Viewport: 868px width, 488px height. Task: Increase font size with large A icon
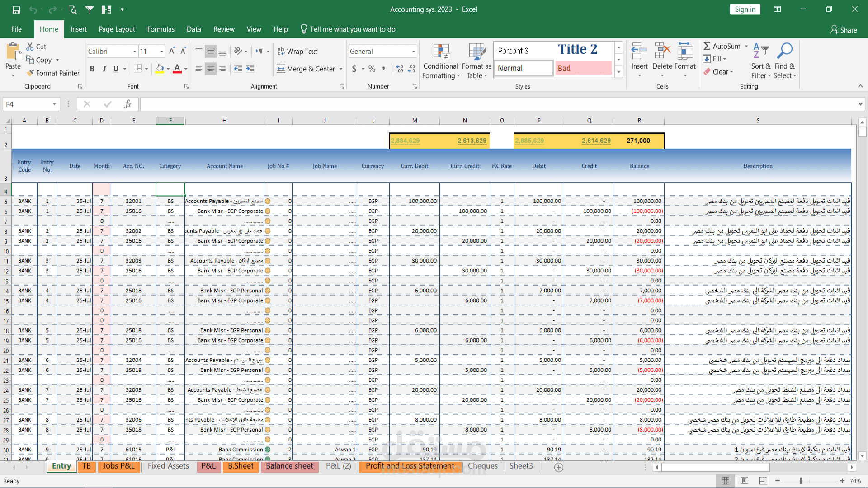[172, 51]
